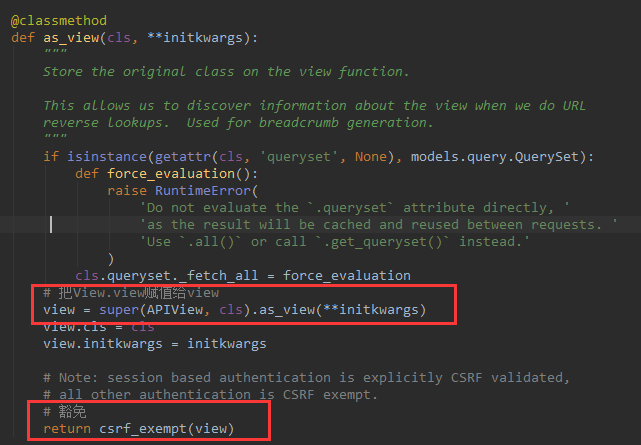Click 'Store the original class' docstring line

(x=226, y=72)
